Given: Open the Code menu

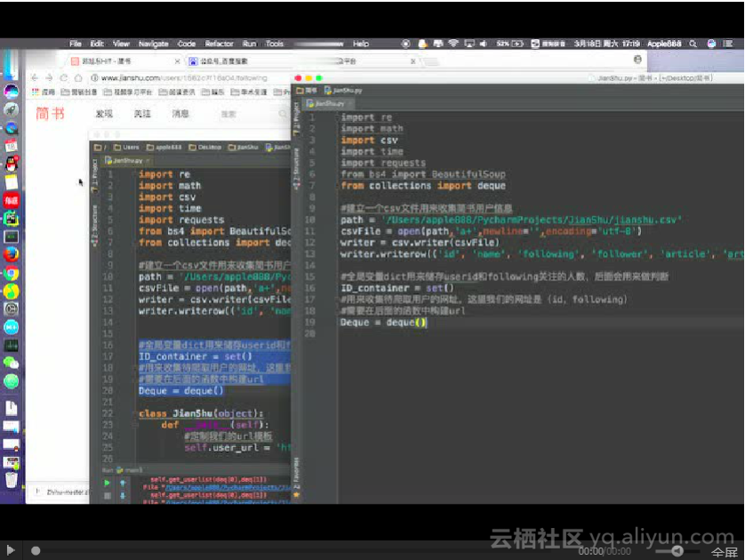Looking at the screenshot, I should tap(187, 44).
